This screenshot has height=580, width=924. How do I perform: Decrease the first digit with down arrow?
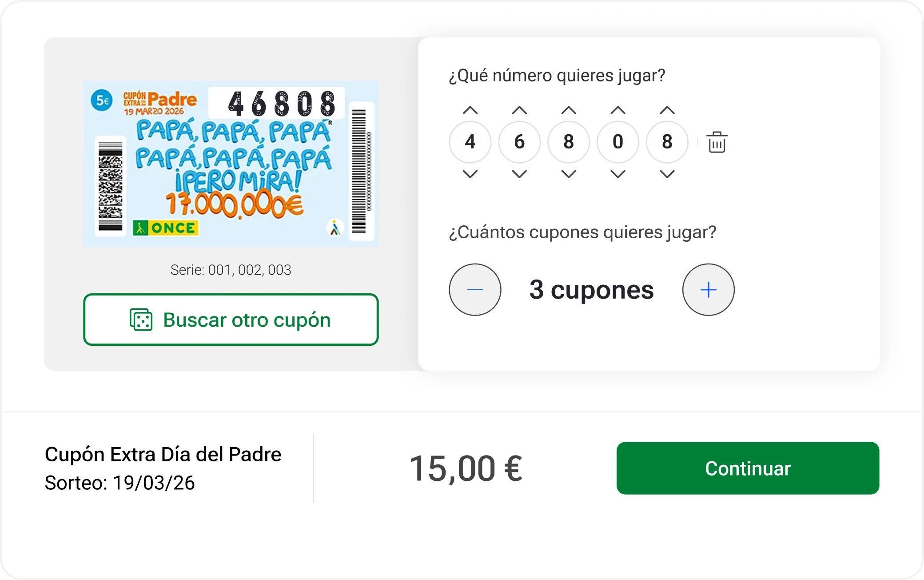point(470,174)
